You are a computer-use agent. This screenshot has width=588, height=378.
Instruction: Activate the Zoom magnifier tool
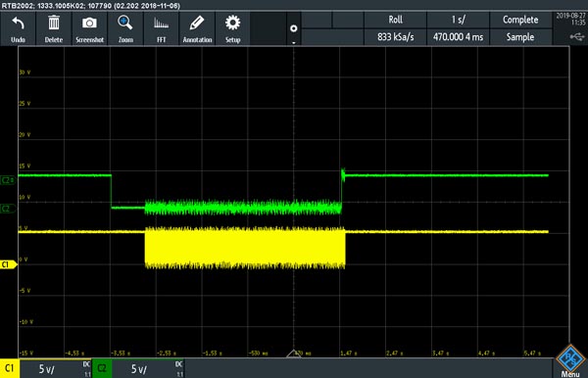coord(125,28)
